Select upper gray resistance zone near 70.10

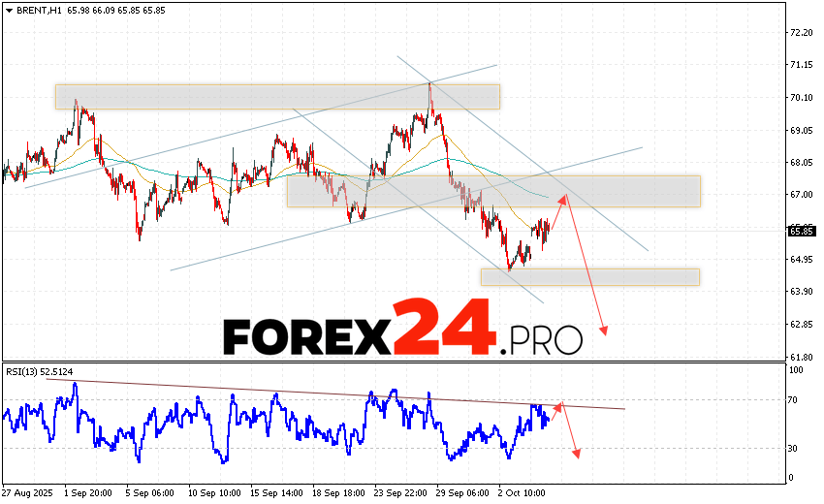click(x=277, y=96)
